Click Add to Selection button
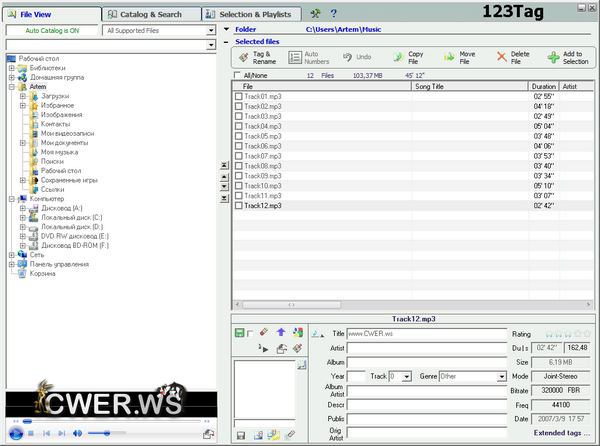 [568, 57]
